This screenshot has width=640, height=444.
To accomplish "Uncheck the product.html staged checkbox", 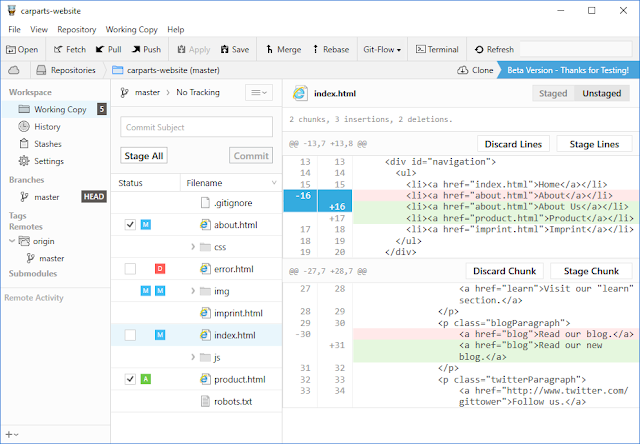I will click(x=130, y=379).
